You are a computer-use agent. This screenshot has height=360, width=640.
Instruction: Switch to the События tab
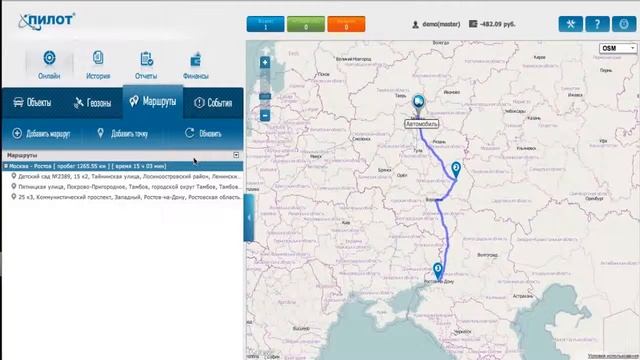pyautogui.click(x=213, y=102)
